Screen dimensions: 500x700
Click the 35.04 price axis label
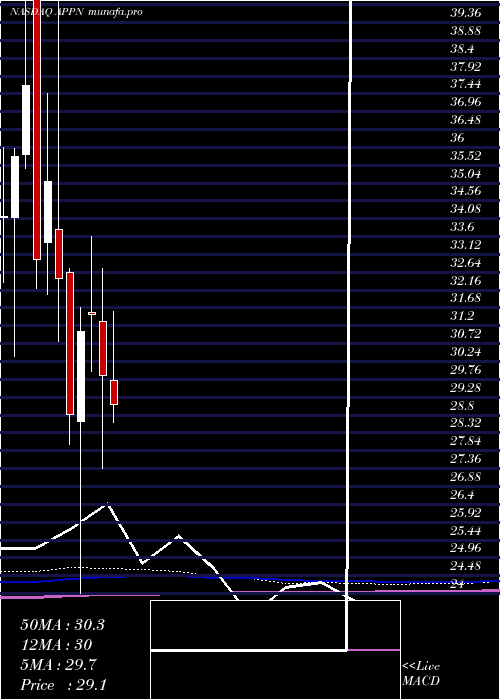coord(466,173)
